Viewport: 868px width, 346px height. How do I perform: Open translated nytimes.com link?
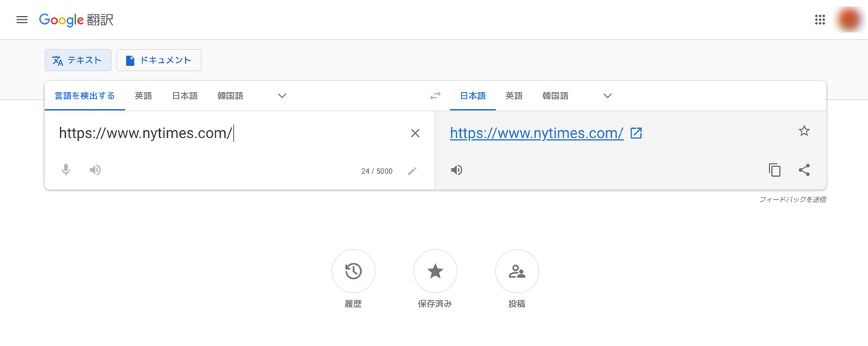coord(537,133)
